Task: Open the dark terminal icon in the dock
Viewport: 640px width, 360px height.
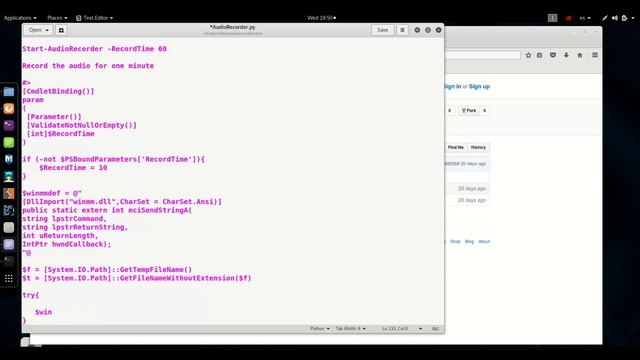Action: click(9, 261)
